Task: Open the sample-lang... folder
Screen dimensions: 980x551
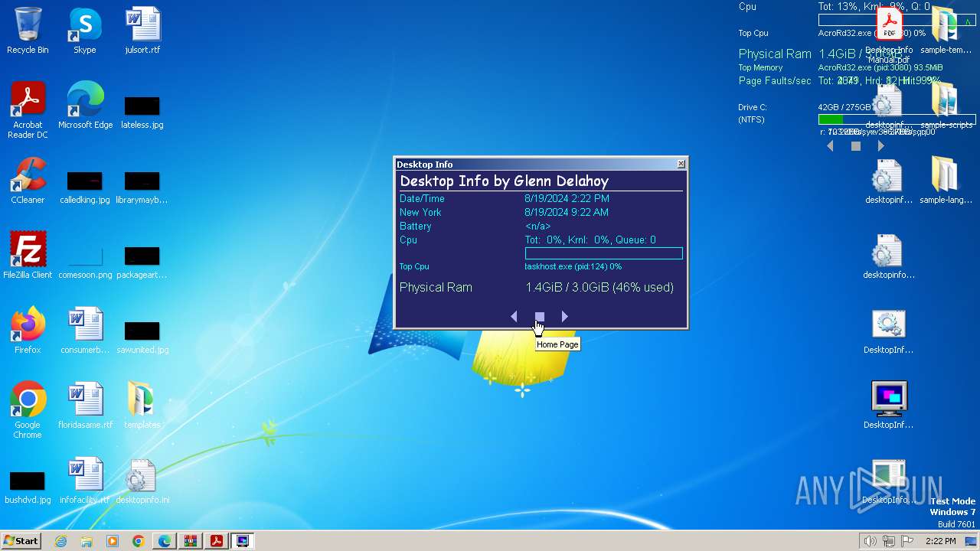Action: pos(946,181)
